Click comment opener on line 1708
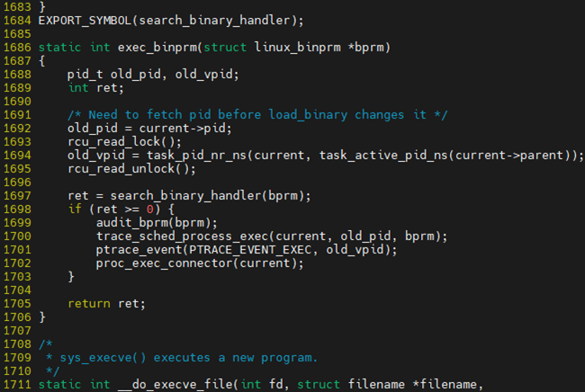 click(x=46, y=344)
